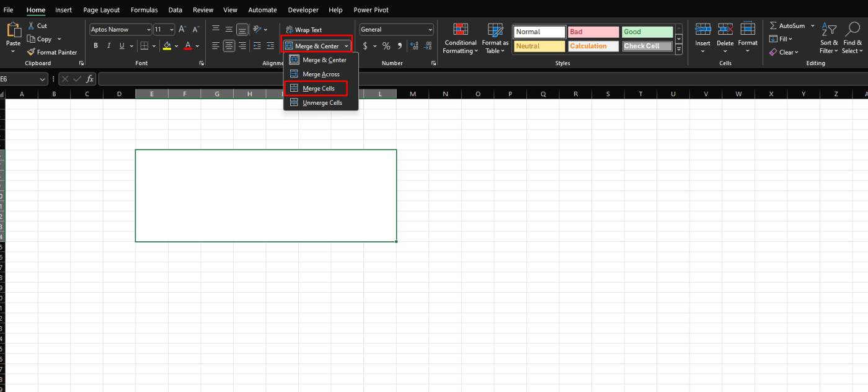Toggle right horizontal alignment
This screenshot has width=868, height=392.
pyautogui.click(x=242, y=46)
